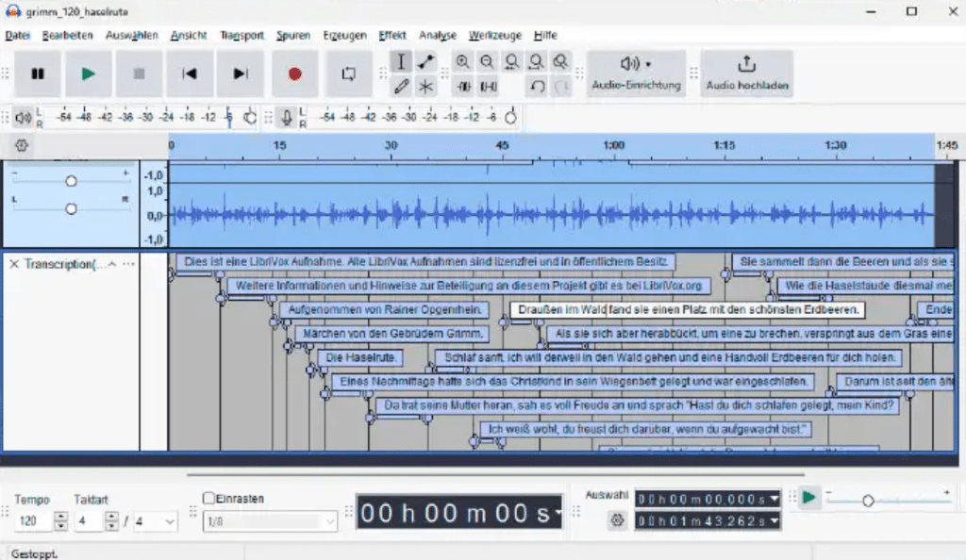The height and width of the screenshot is (560, 966).
Task: Click label "Aufgenommen von Rainer Oppenheim."
Action: (x=385, y=309)
